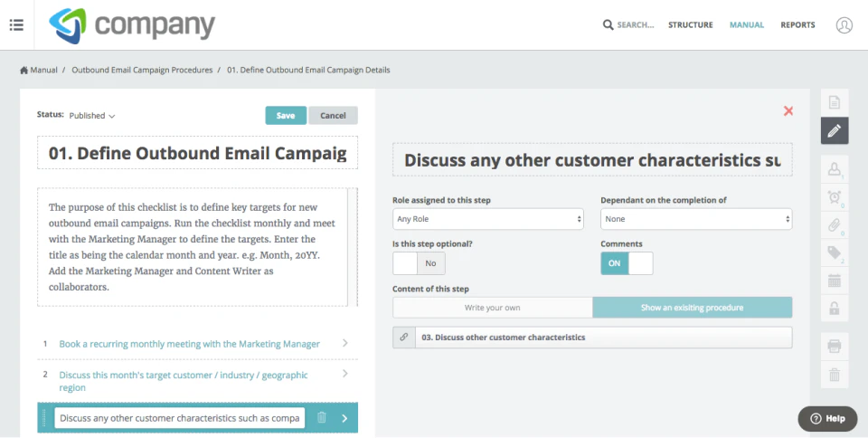This screenshot has width=868, height=438.
Task: Open the tags icon in sidebar
Action: coord(835,253)
